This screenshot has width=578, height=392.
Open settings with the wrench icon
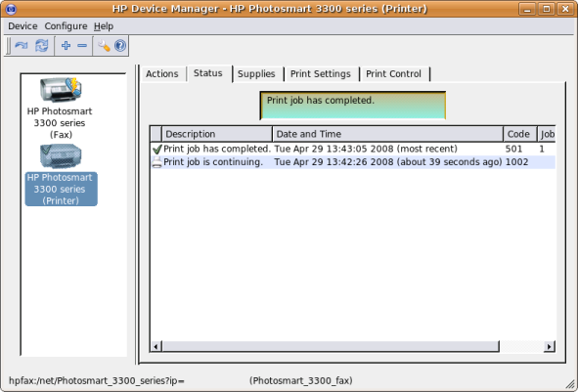point(104,46)
